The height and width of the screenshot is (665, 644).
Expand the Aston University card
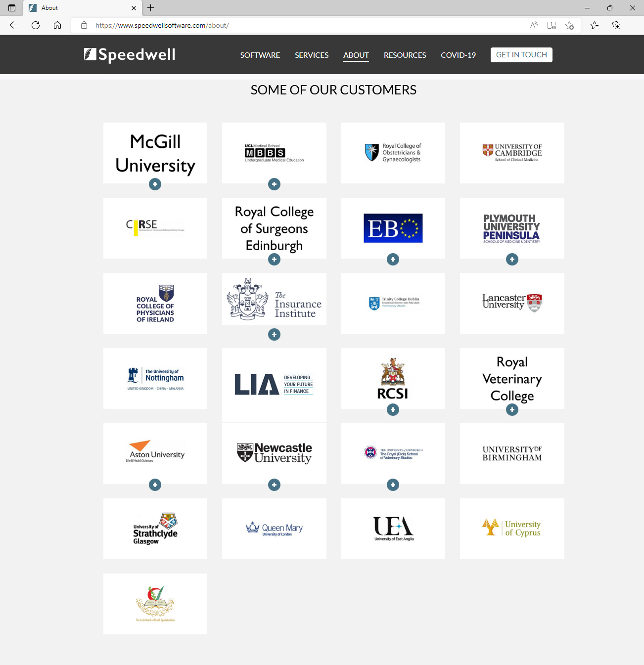click(x=155, y=485)
